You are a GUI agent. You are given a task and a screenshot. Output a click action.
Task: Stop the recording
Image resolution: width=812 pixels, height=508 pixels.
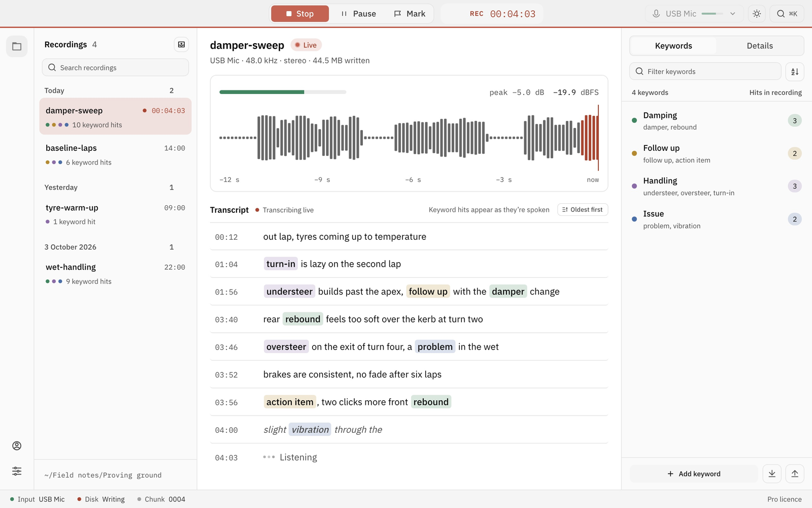(x=300, y=14)
